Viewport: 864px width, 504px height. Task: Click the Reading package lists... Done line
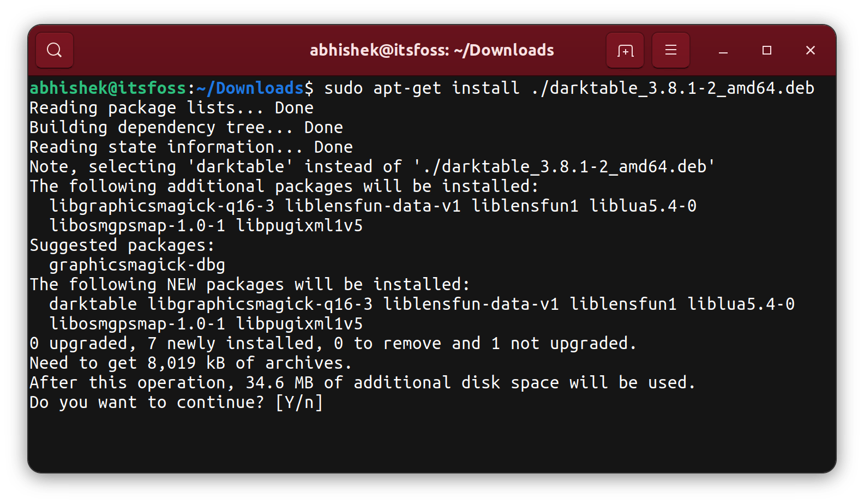(x=172, y=107)
